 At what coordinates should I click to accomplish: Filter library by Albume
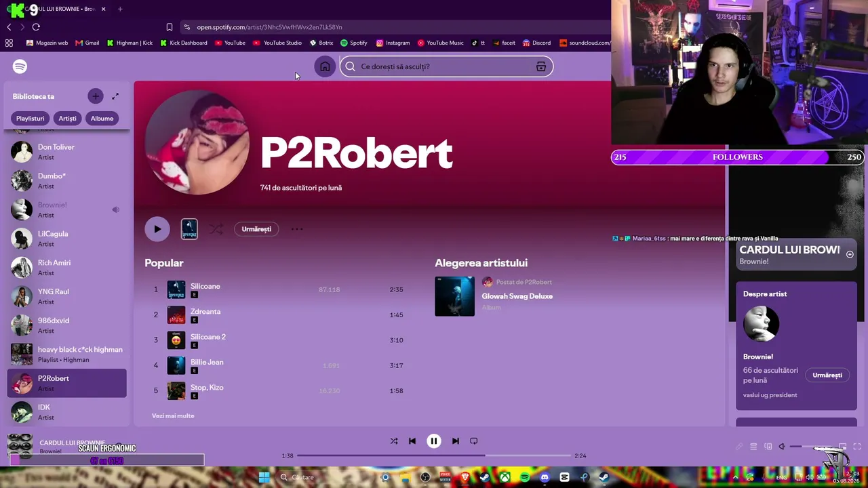(x=102, y=119)
